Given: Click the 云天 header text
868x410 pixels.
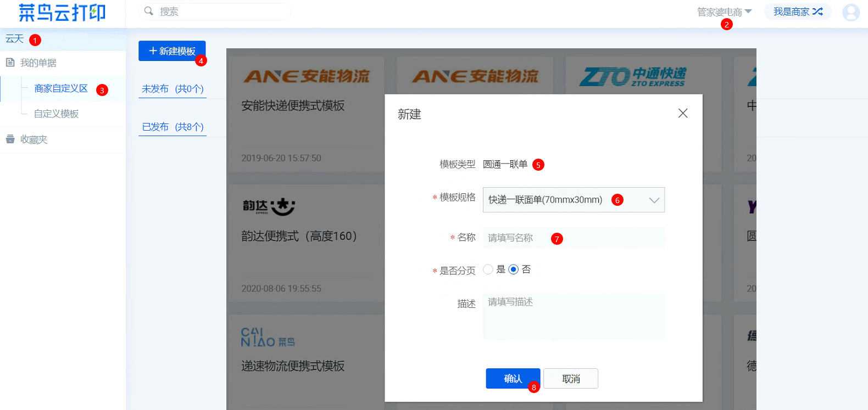Looking at the screenshot, I should [15, 39].
